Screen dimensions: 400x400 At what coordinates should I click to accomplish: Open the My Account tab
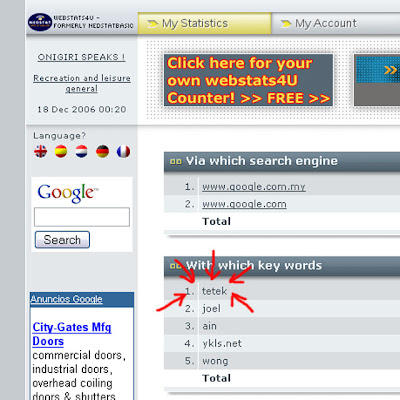pos(336,23)
